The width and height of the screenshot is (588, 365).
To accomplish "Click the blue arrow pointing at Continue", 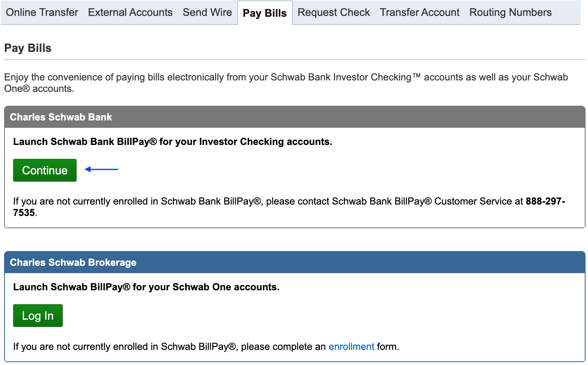I will coord(102,169).
